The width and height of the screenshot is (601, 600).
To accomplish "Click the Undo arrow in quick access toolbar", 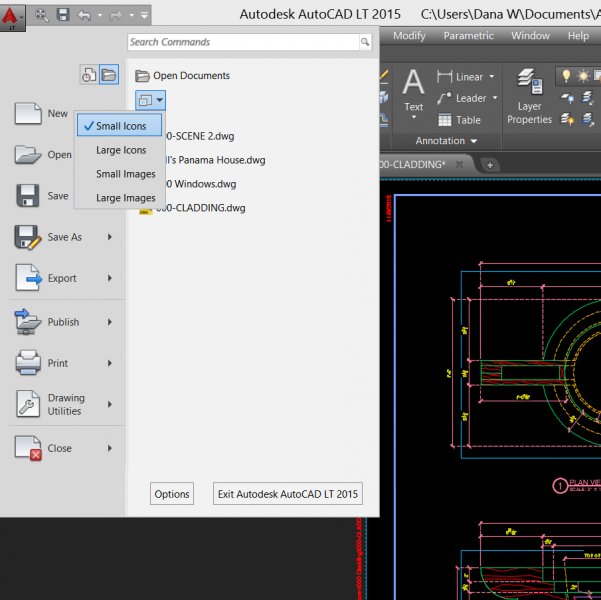I will (85, 15).
